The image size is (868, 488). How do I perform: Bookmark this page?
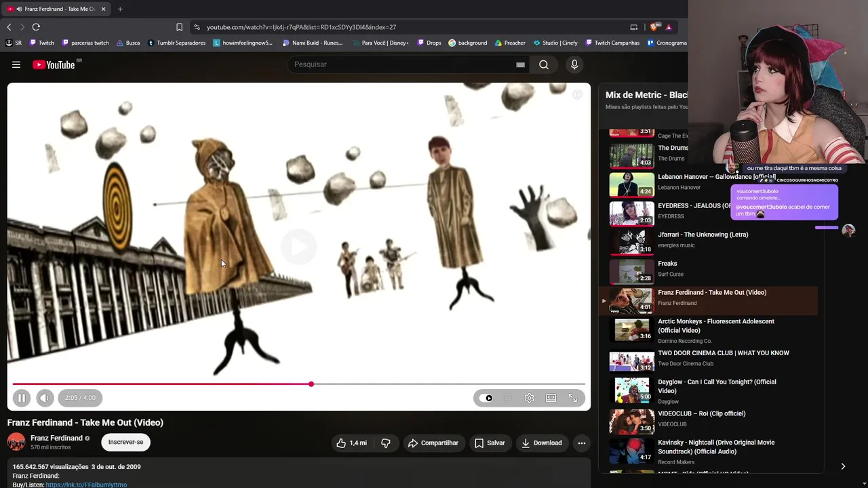(x=179, y=27)
